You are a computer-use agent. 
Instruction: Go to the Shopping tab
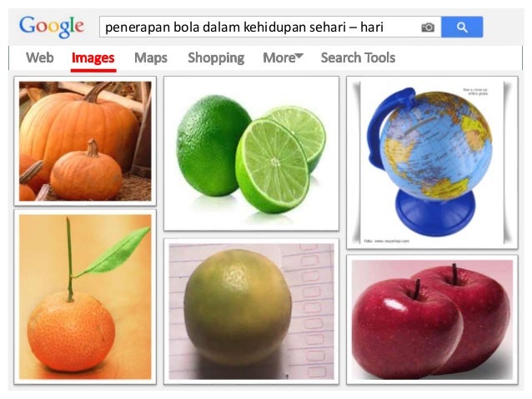pyautogui.click(x=216, y=58)
